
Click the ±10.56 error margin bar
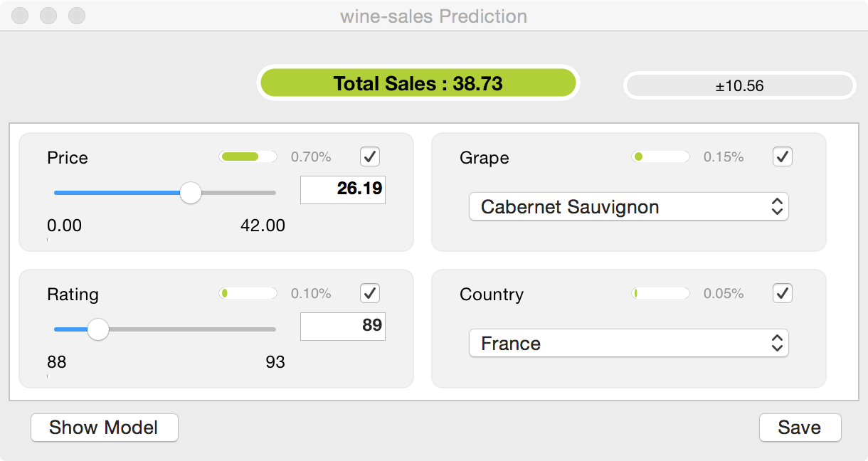[739, 86]
